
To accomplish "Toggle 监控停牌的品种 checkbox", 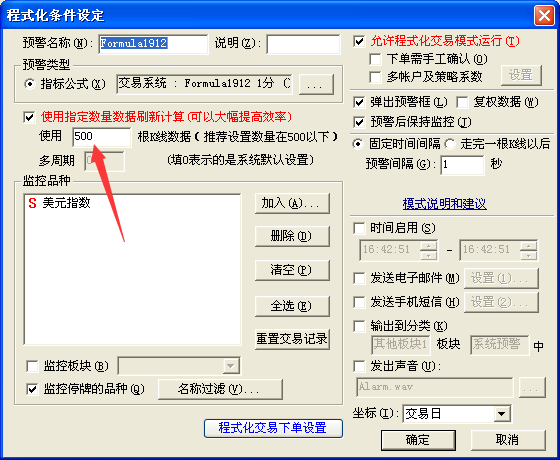I will 32,389.
